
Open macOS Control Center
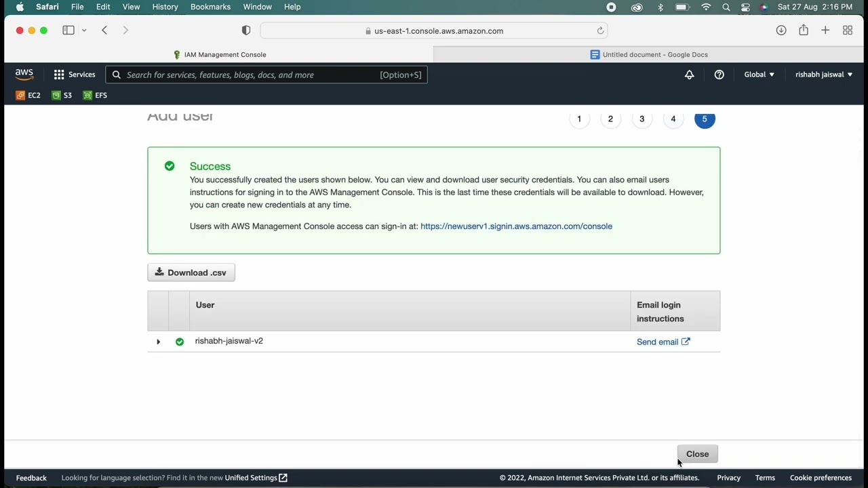pos(745,7)
